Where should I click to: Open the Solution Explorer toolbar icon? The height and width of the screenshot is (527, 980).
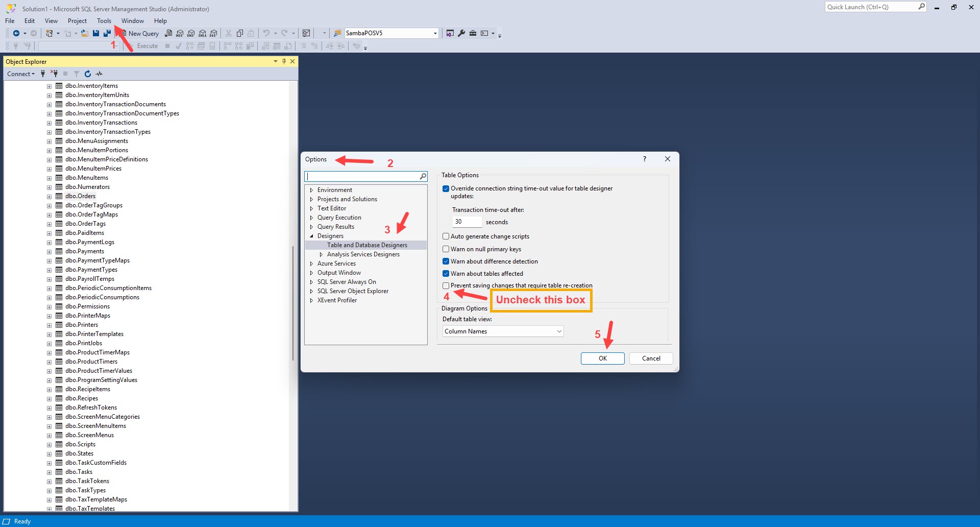pos(450,33)
